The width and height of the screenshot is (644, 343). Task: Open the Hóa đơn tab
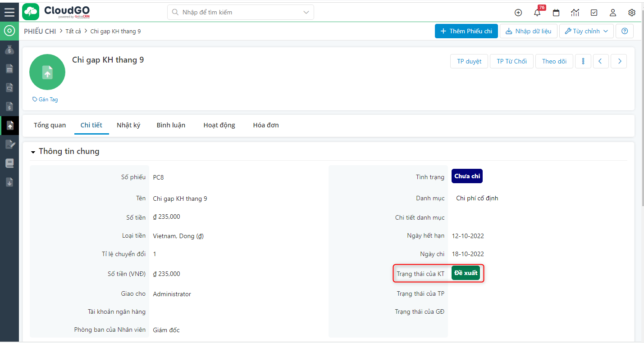[265, 125]
